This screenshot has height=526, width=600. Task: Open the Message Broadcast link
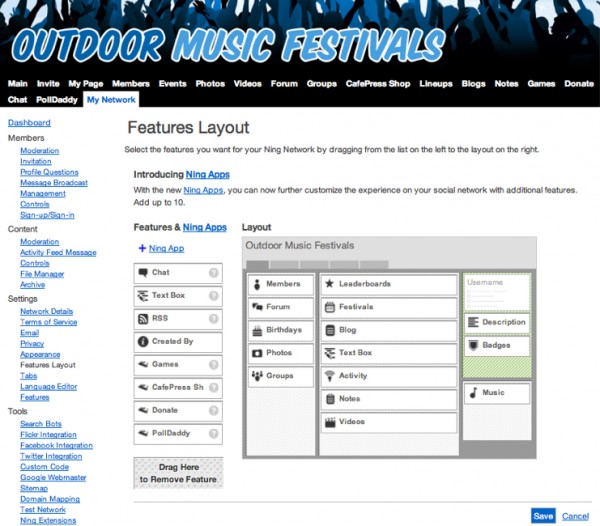(54, 183)
